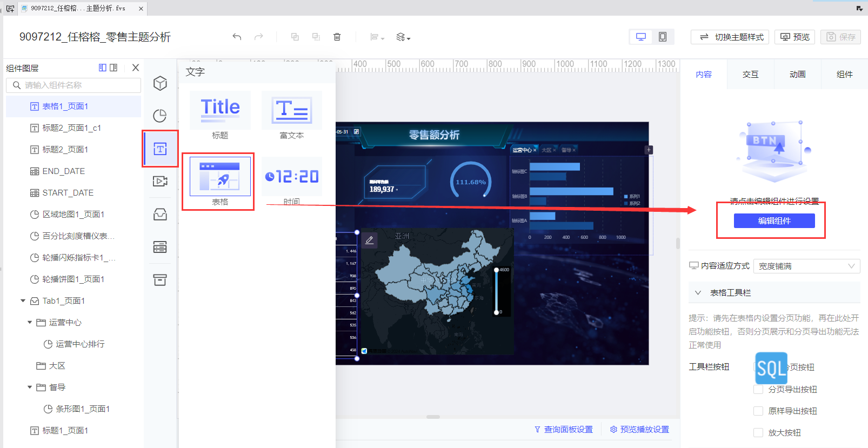Click the paste component icon
868x448 pixels.
pos(316,37)
